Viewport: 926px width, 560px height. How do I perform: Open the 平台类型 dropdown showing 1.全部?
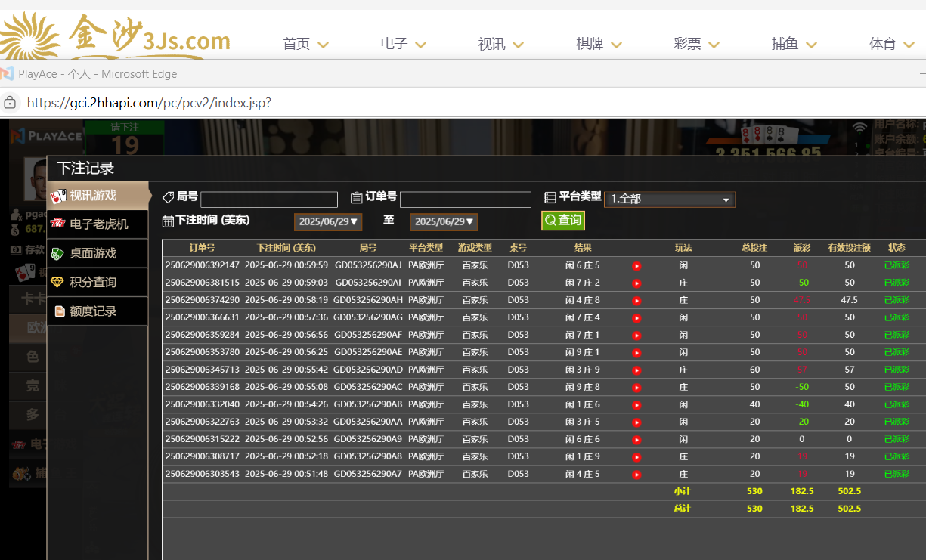tap(669, 200)
